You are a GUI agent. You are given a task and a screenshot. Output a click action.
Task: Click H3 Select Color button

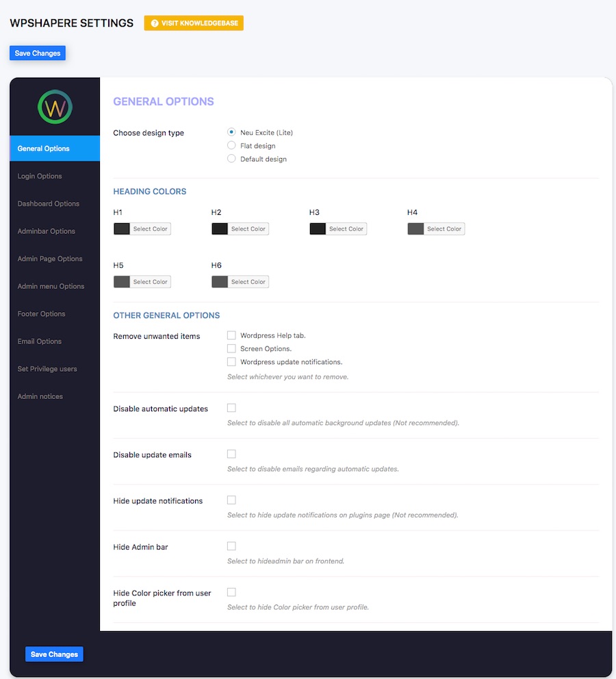[346, 229]
